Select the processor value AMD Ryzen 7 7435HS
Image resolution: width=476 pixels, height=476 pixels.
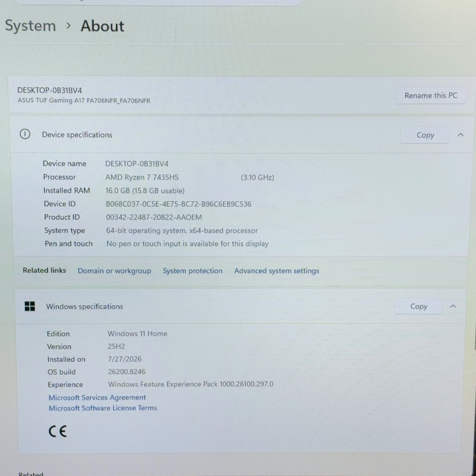click(x=142, y=177)
